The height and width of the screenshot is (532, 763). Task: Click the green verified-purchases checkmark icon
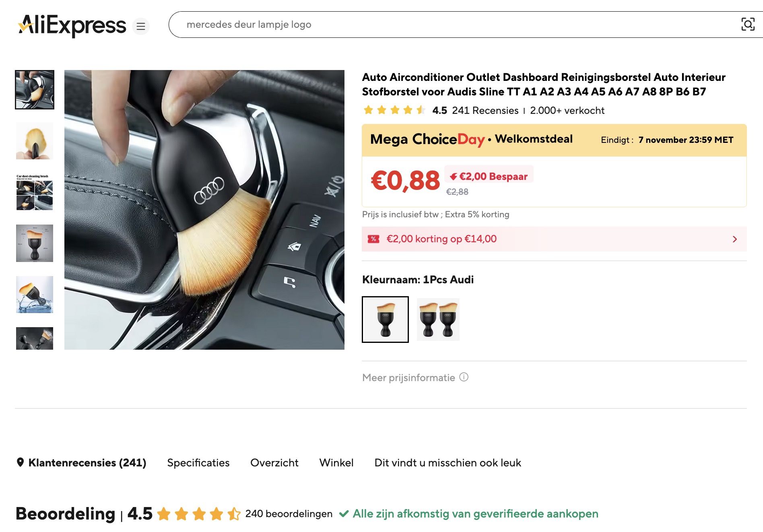(x=344, y=514)
